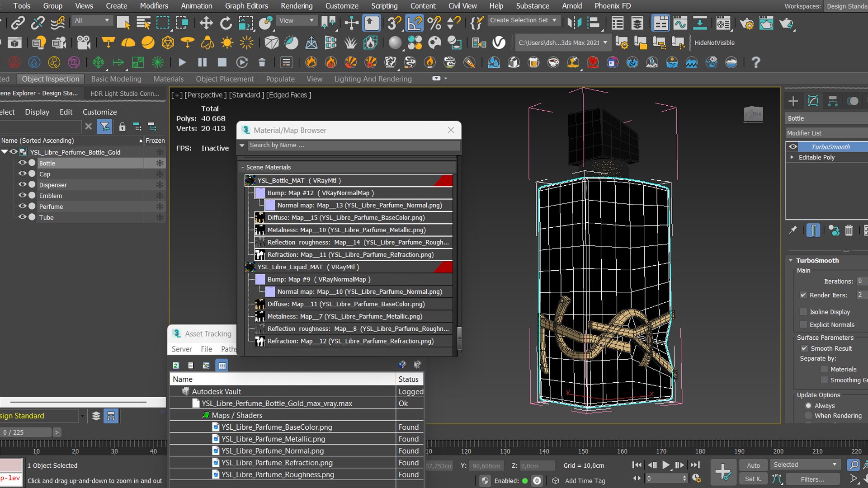Screen dimensions: 868x488
Task: Play the Phoenix FD simulation
Action: 182,62
